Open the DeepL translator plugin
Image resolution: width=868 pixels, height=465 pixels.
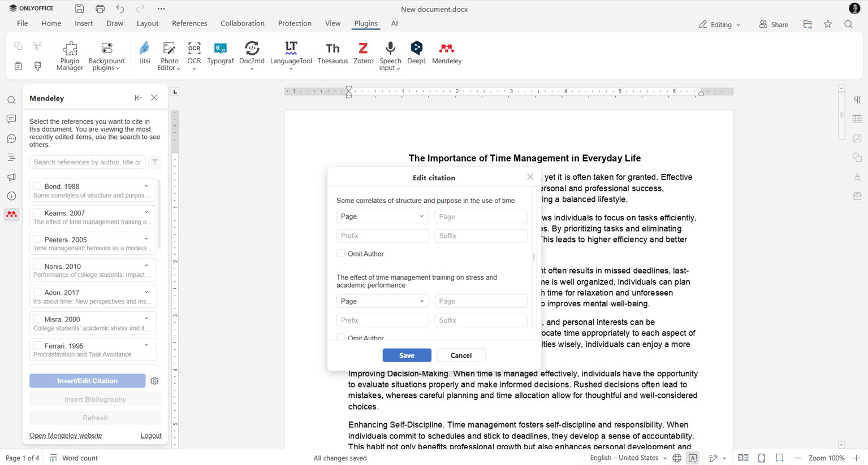[416, 53]
